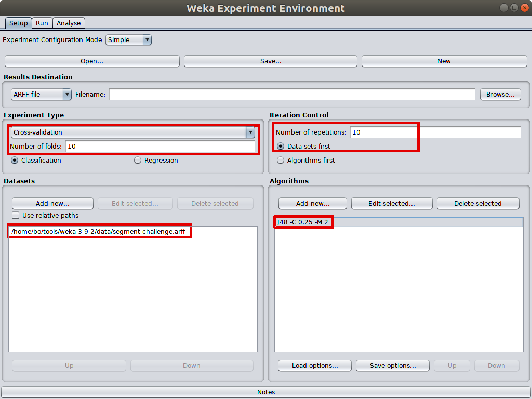Browse for a results destination file

click(500, 95)
